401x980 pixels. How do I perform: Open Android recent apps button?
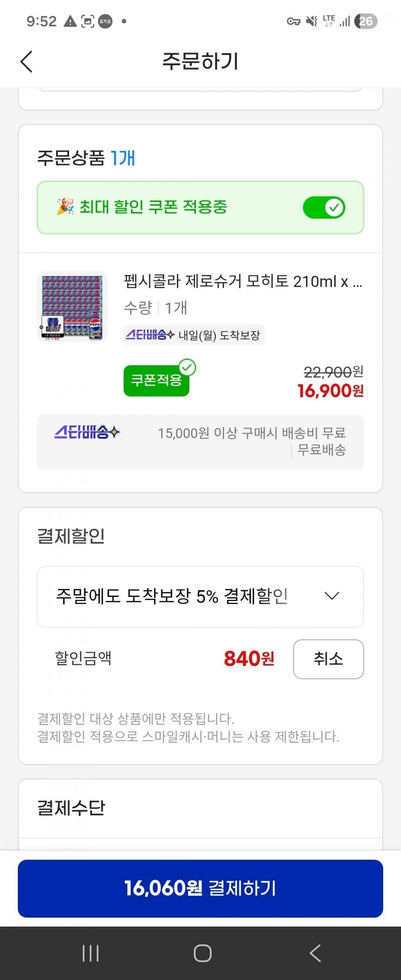[90, 953]
